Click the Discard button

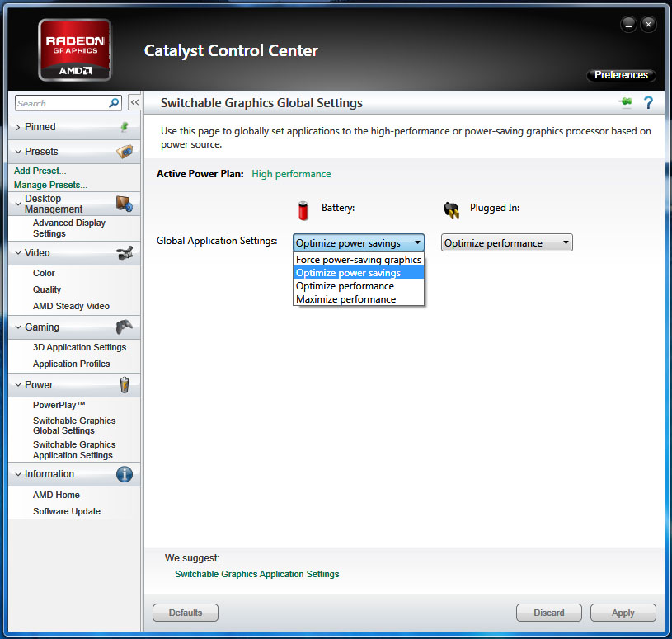549,613
